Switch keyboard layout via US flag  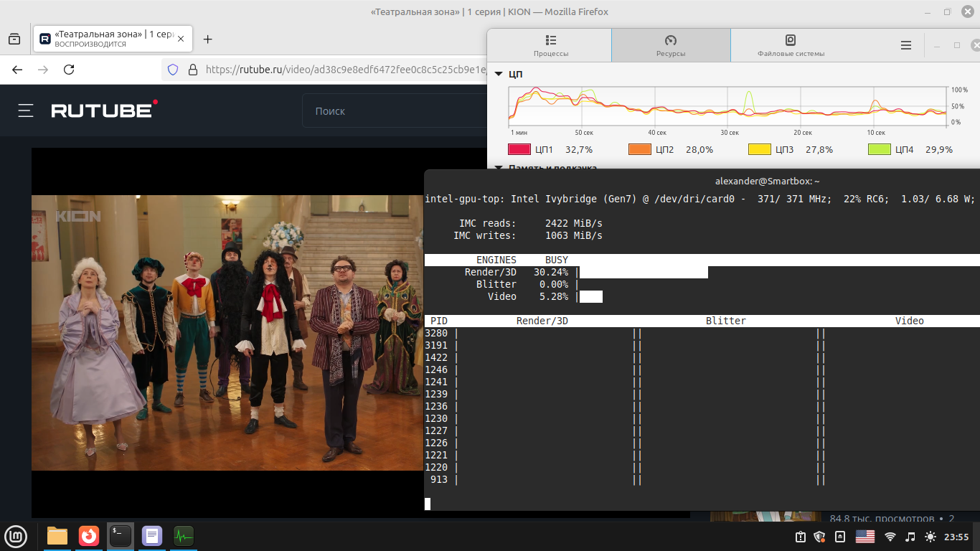coord(865,537)
